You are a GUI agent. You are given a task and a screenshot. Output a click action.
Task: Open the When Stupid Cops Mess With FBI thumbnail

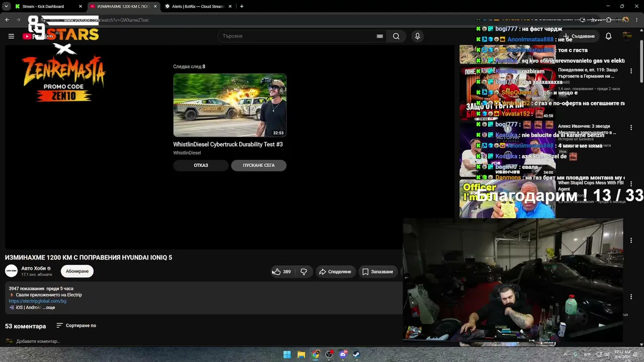click(x=508, y=199)
